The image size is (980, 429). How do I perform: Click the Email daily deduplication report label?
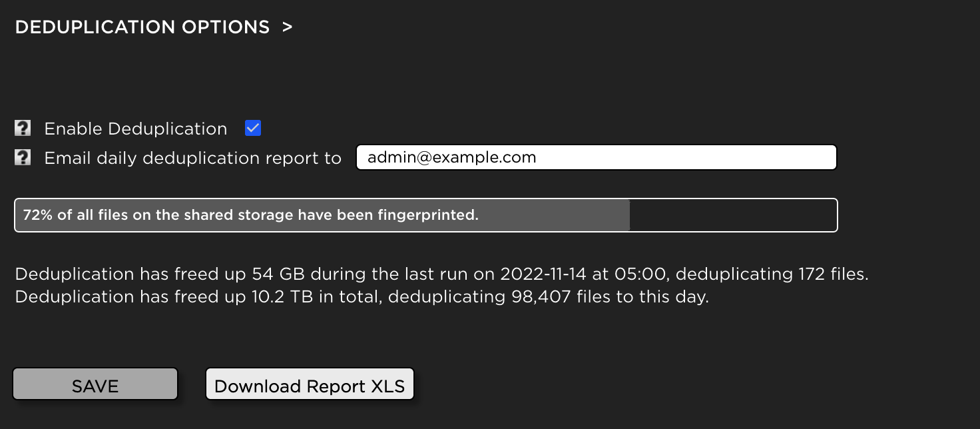click(193, 159)
